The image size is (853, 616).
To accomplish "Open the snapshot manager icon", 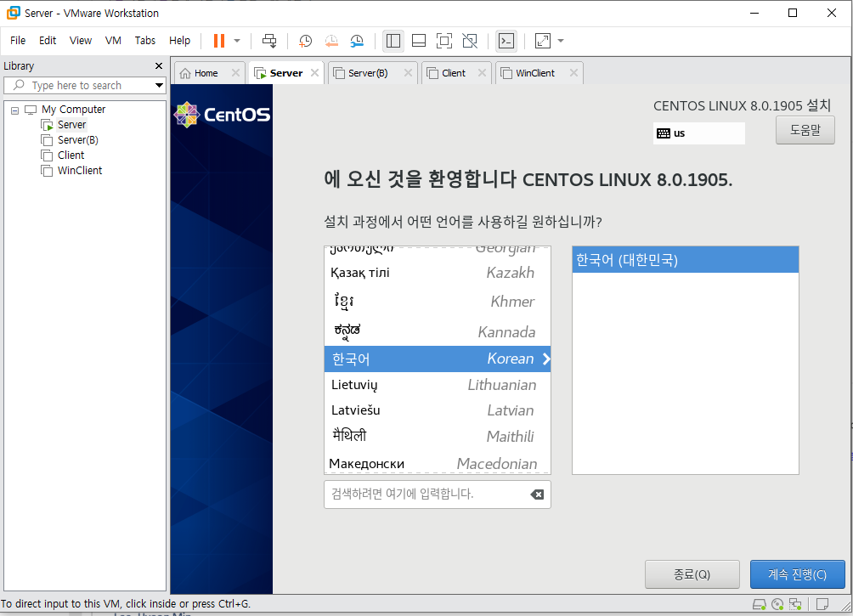I will pos(357,41).
